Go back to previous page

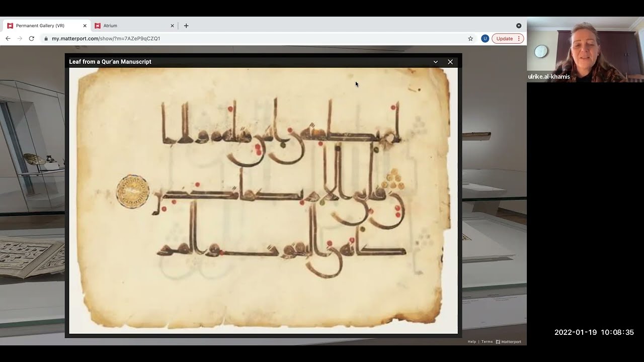8,39
